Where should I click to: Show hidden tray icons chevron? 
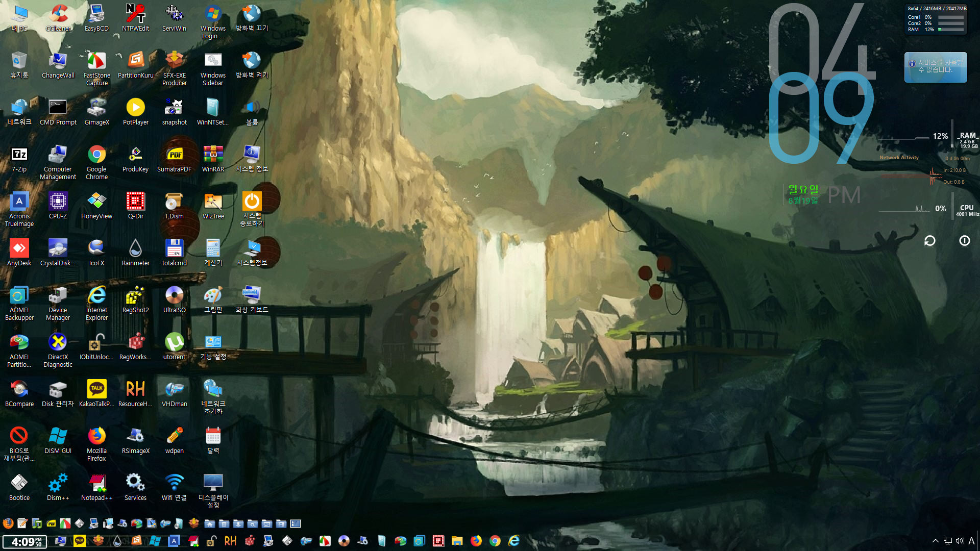935,541
